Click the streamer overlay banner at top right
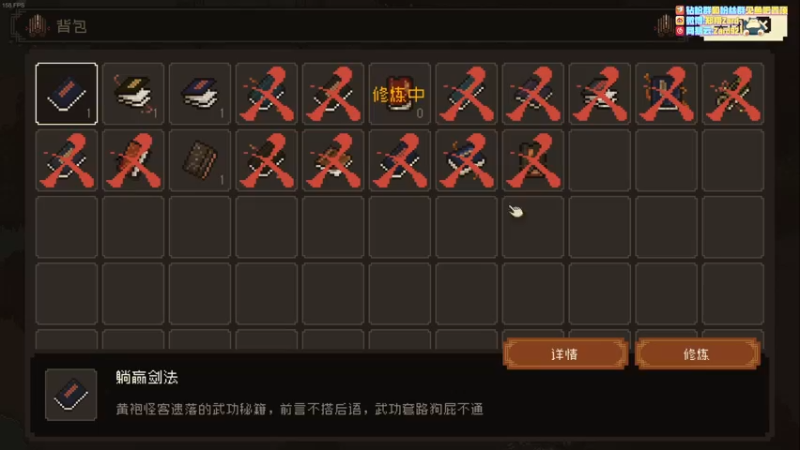The width and height of the screenshot is (800, 450). [x=731, y=21]
